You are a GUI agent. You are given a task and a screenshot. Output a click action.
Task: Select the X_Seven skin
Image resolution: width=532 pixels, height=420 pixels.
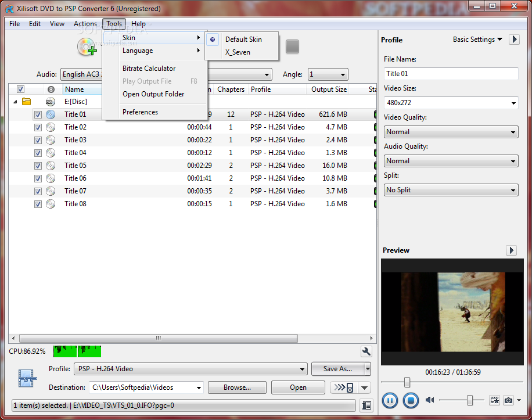(x=243, y=52)
